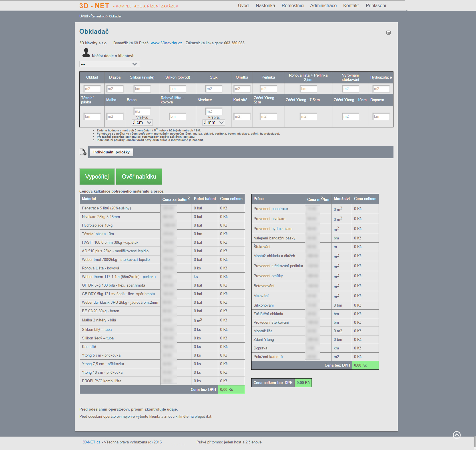Image resolution: width=476 pixels, height=450 pixels.
Task: Open the client selection dropdown
Action: [109, 64]
